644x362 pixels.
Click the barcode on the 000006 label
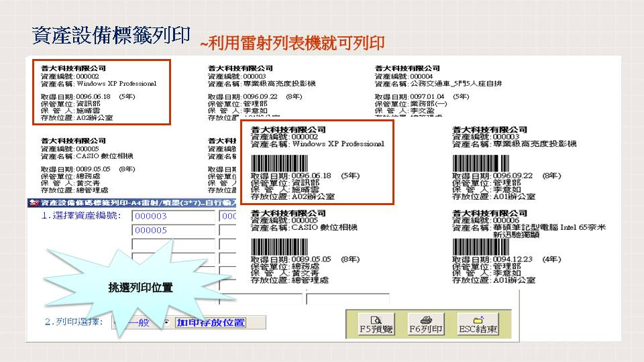click(x=480, y=247)
